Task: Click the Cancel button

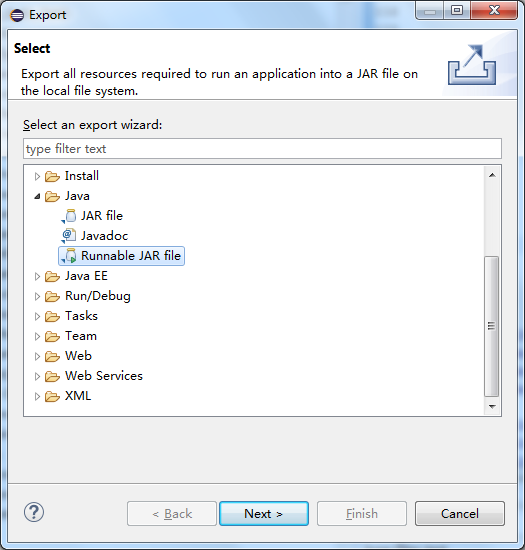Action: point(459,514)
